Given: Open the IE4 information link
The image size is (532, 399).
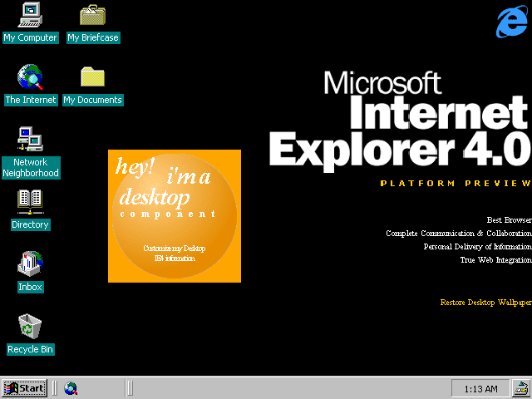Looking at the screenshot, I should point(175,259).
